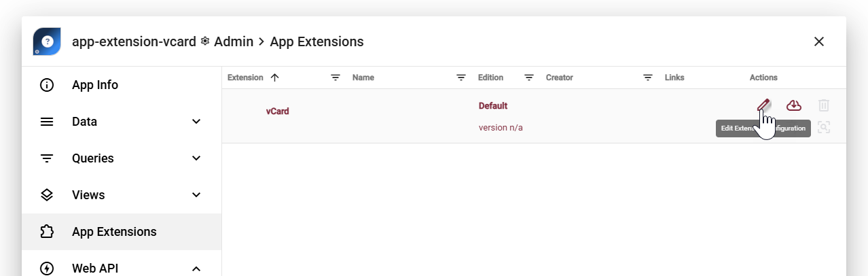868x276 pixels.
Task: Open filter menu for Extension column
Action: point(336,77)
